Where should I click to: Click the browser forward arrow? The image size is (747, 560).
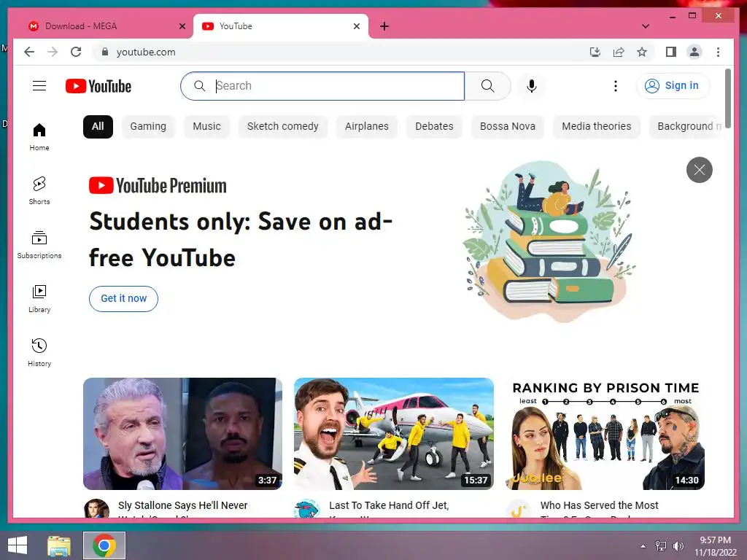point(53,52)
